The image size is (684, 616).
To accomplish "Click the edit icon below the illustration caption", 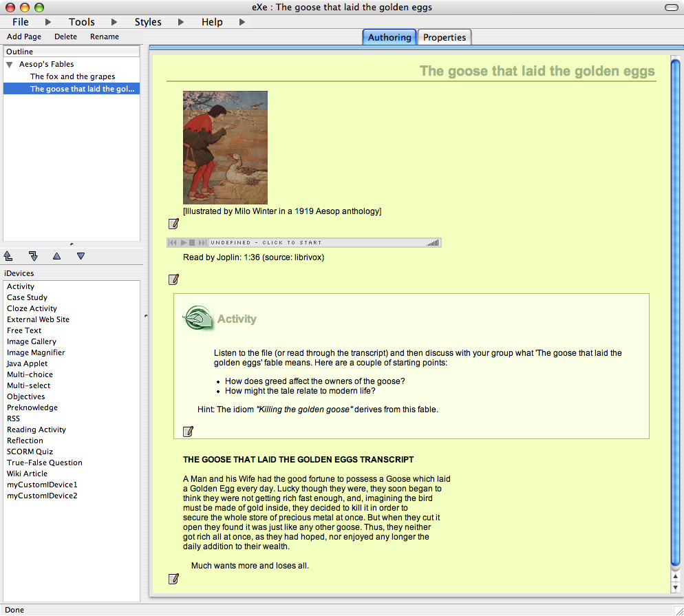I will pos(173,224).
